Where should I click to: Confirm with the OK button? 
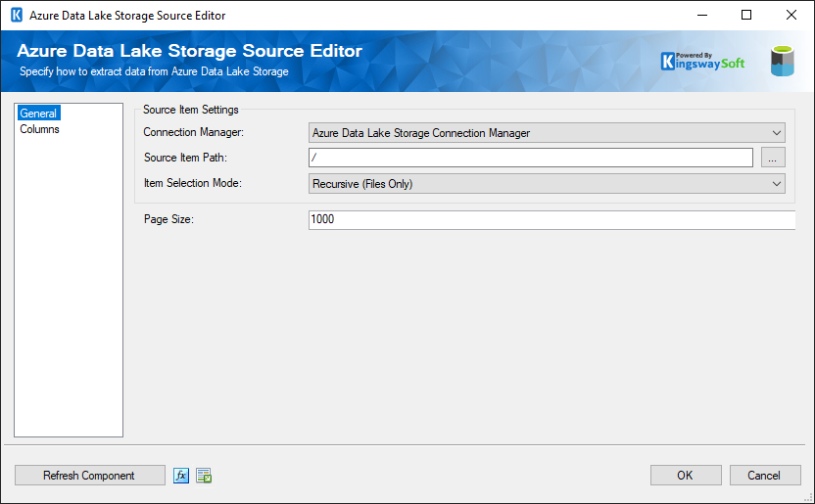point(686,476)
